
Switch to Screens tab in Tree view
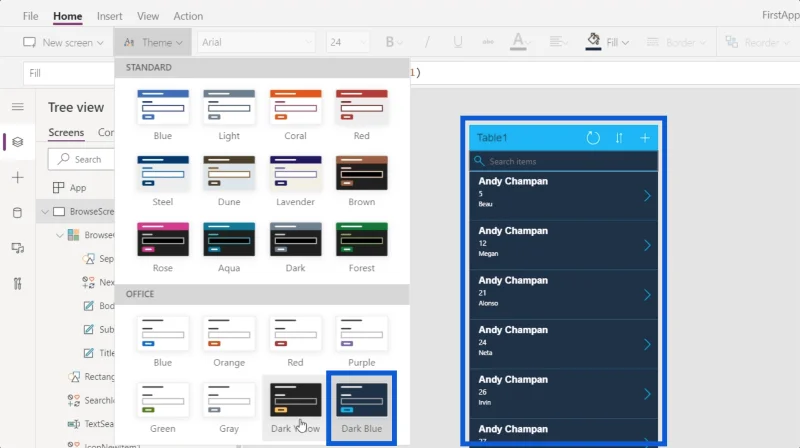point(66,133)
